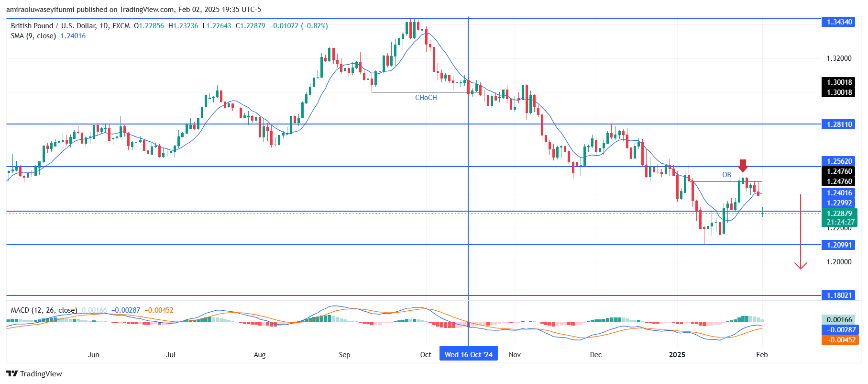The image size is (868, 384).
Task: Click the open value O1.22856 in legend
Action: [149, 26]
